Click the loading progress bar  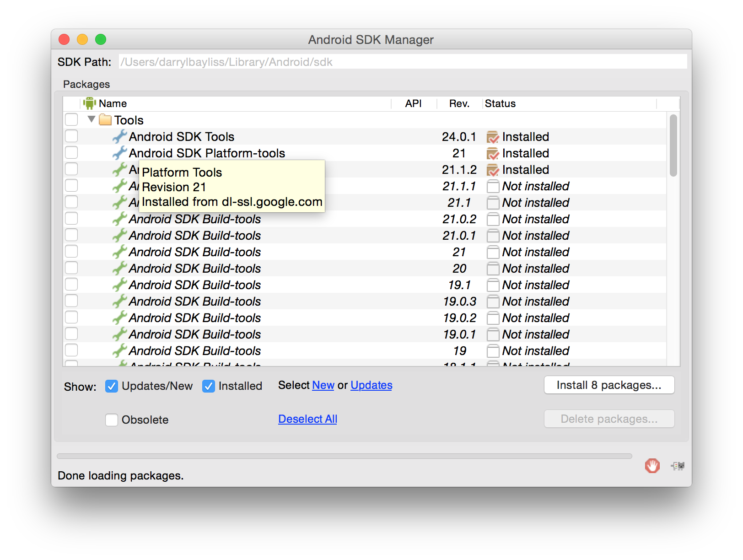coord(344,456)
